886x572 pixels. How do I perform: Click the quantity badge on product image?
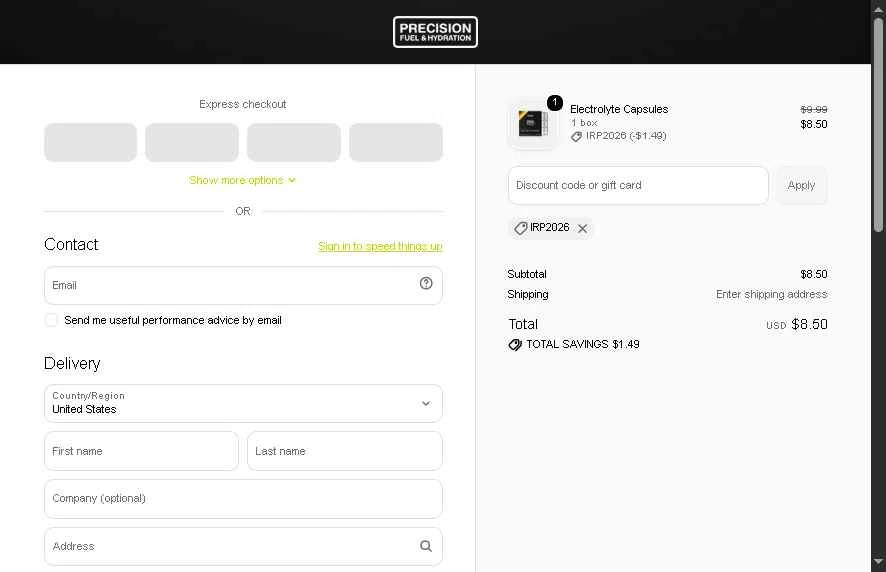pos(555,103)
